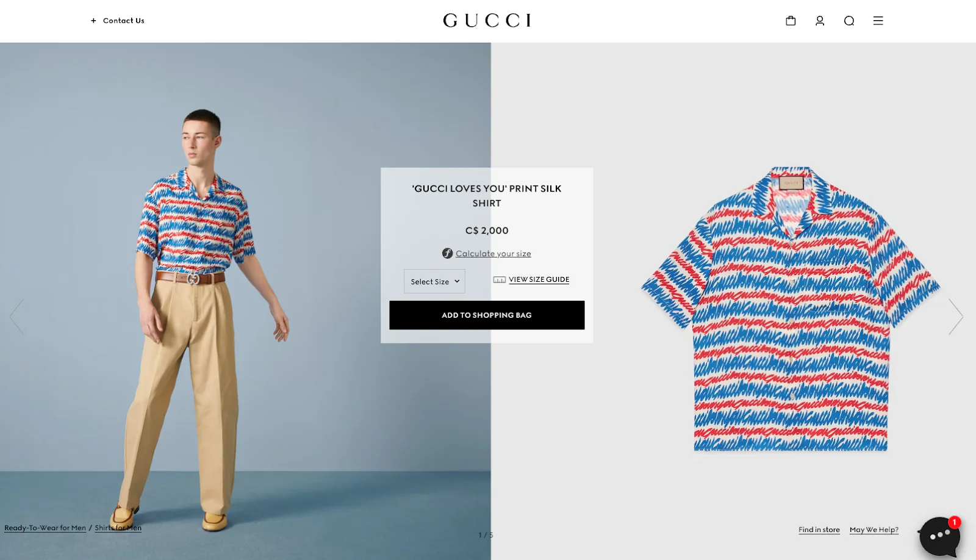Add shirt to shopping bag
Image resolution: width=976 pixels, height=560 pixels.
coord(487,315)
